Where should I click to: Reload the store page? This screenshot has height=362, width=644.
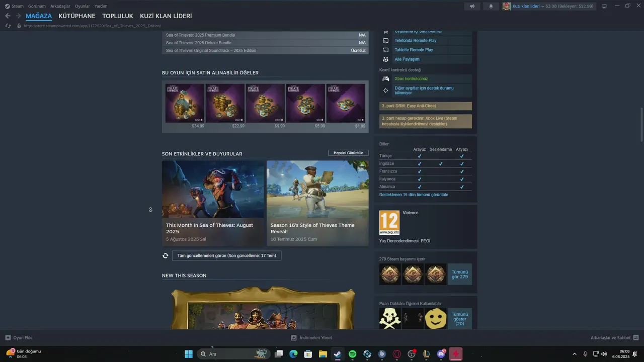(8, 26)
